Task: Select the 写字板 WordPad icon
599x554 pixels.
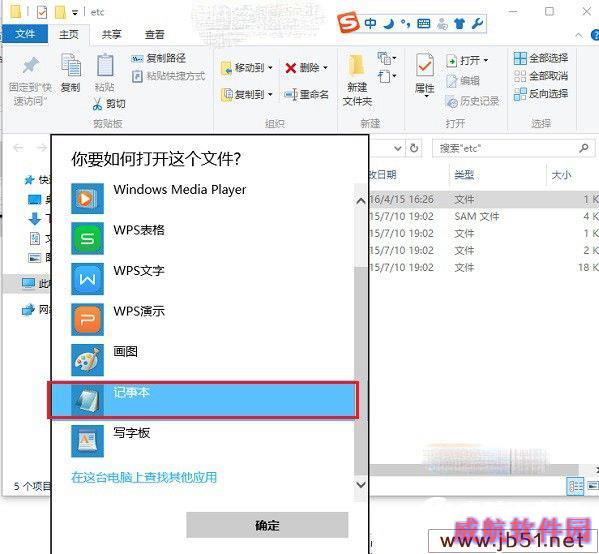Action: [87, 441]
